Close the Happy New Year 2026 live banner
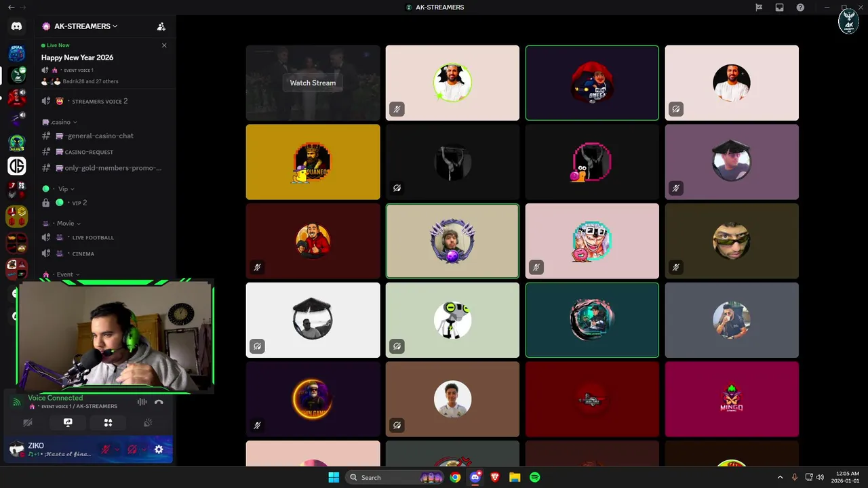 tap(164, 45)
